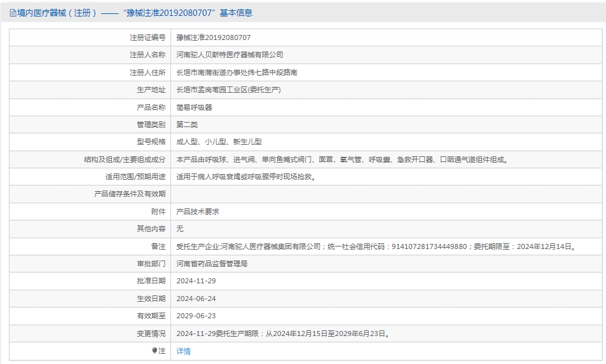Select the page title 境内医疗器械（注册）基本信息

click(135, 13)
